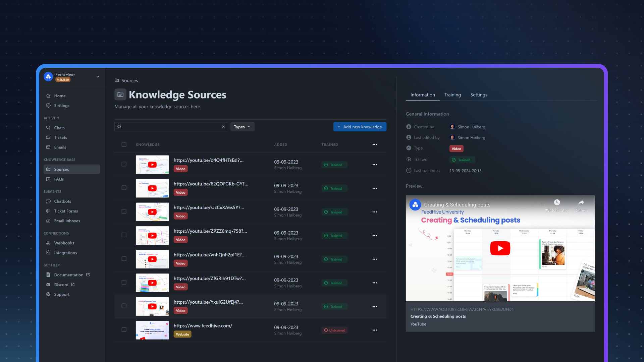
Task: Open more options for youtu.be/vnhQnh2pI1E row
Action: 375,259
